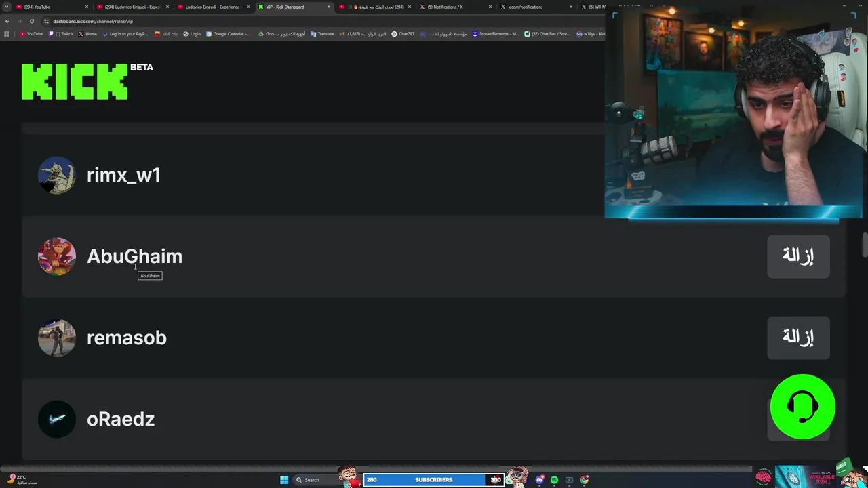Viewport: 868px width, 488px height.
Task: Click the browser back arrow
Action: click(7, 21)
